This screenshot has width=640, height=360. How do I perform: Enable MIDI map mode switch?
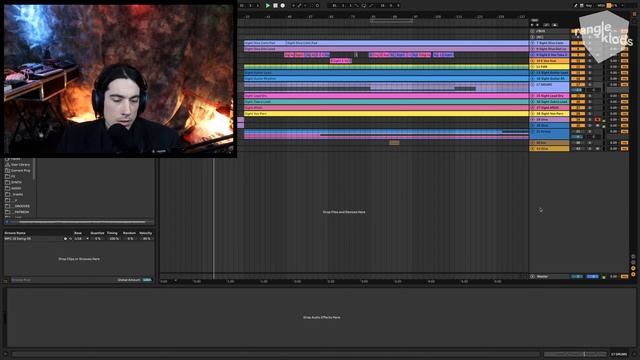tap(601, 6)
